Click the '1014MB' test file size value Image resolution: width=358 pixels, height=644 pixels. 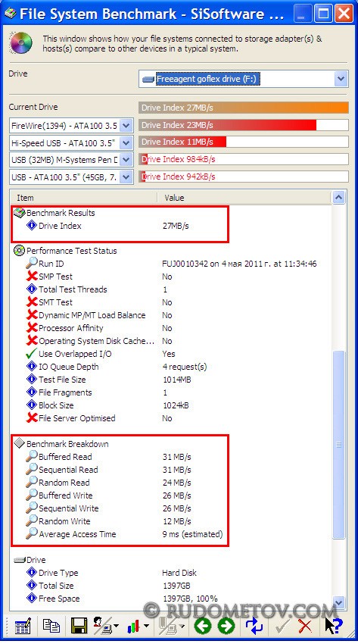[x=177, y=380]
